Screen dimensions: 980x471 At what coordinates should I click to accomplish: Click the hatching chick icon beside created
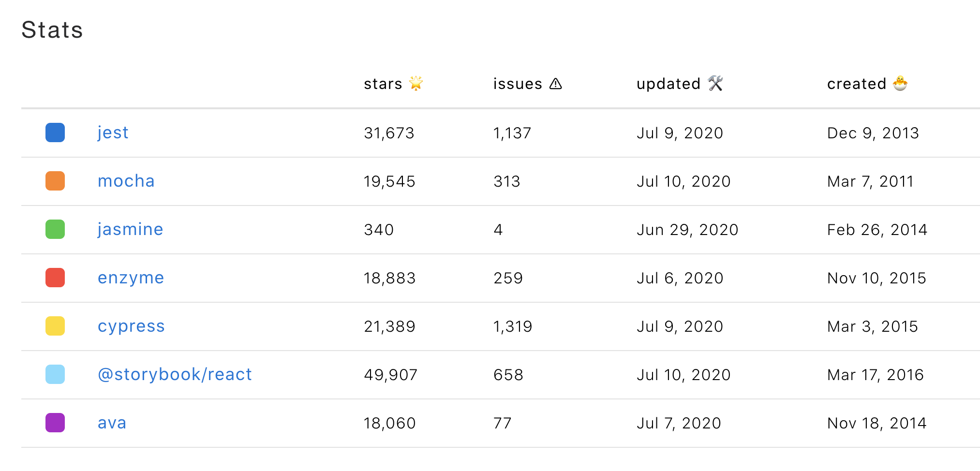(x=900, y=83)
